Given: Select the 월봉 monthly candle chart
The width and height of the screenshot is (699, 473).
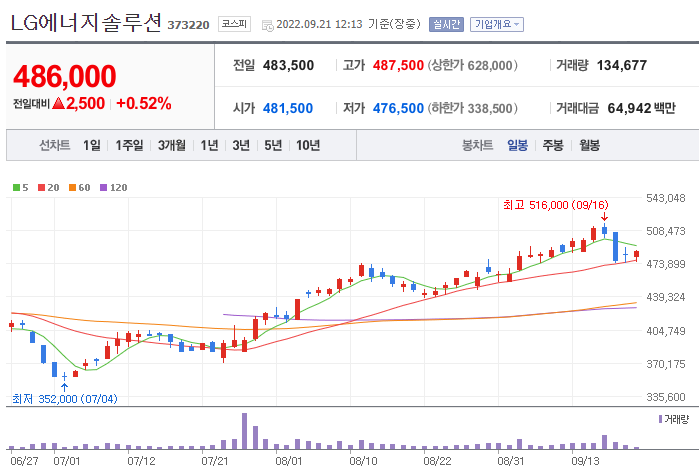Looking at the screenshot, I should [589, 145].
